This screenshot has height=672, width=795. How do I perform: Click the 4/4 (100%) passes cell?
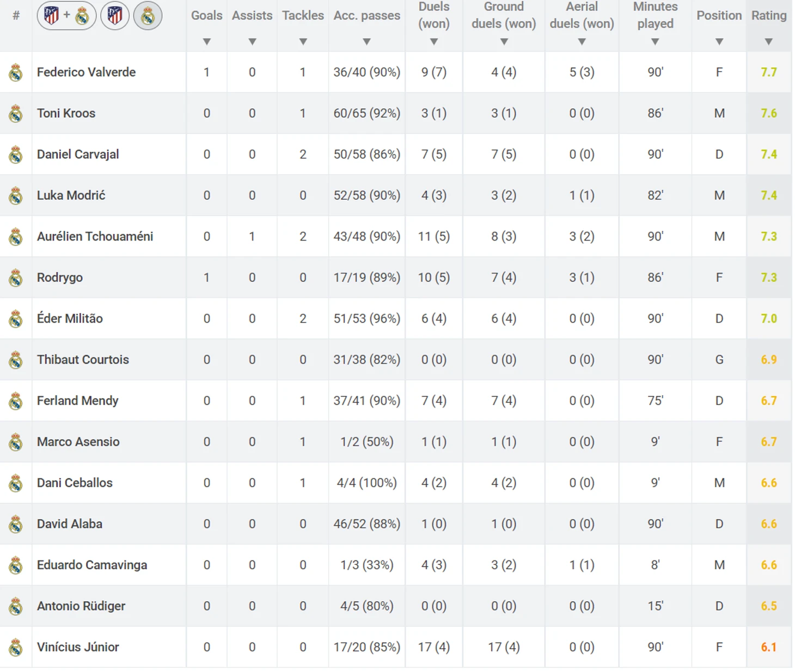(367, 483)
